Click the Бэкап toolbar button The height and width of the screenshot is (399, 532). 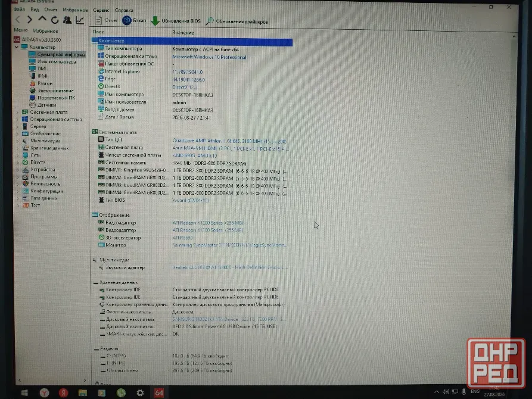point(135,21)
